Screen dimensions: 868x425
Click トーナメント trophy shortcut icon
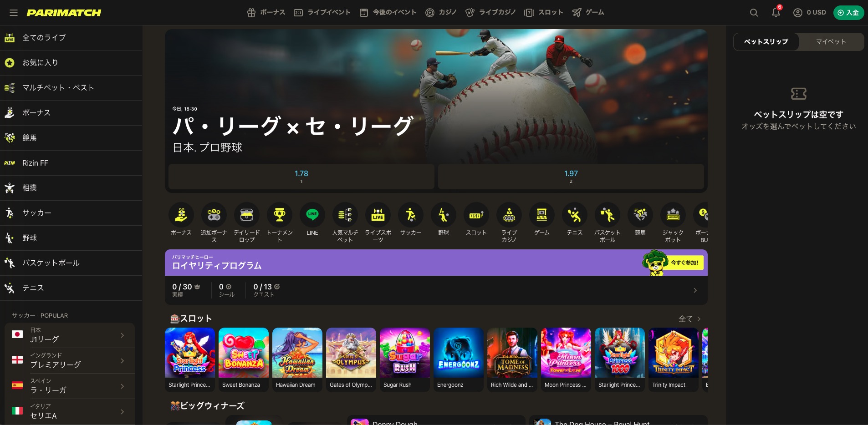click(x=280, y=215)
